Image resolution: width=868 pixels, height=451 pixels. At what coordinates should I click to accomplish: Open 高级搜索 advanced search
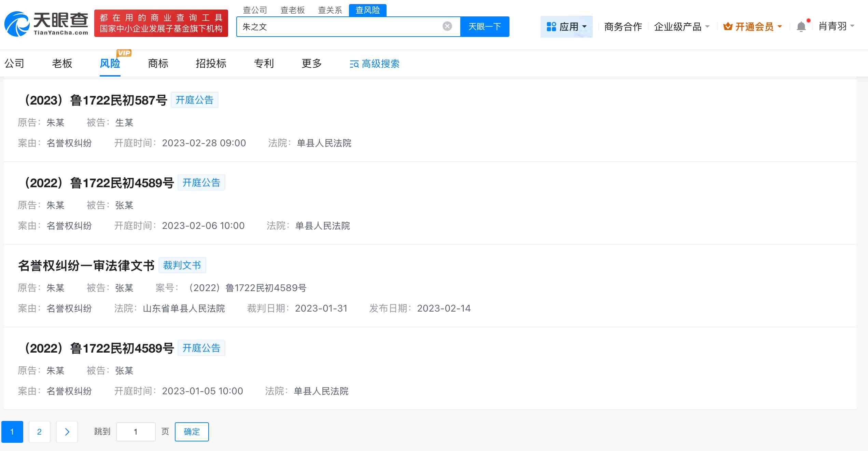tap(374, 64)
